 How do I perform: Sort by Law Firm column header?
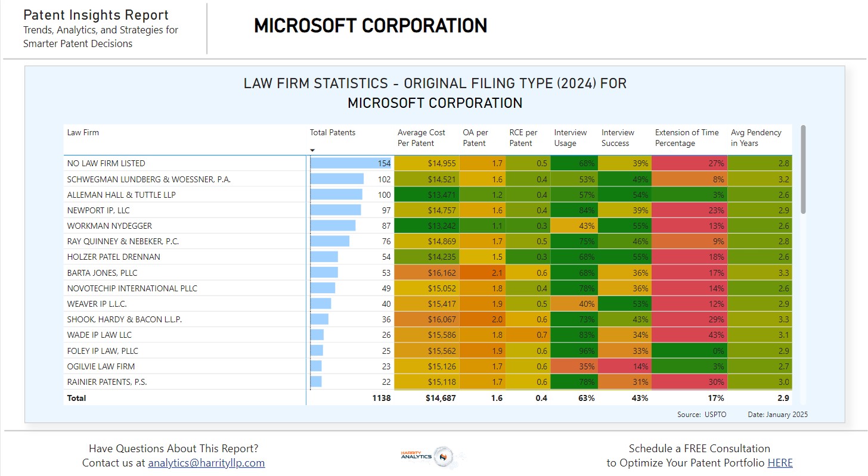pos(83,133)
